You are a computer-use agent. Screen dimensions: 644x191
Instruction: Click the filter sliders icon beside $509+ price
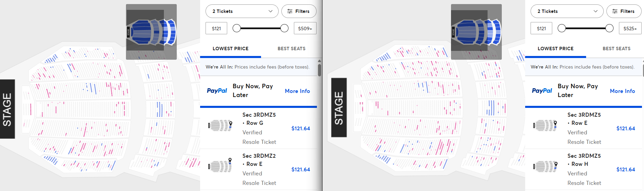tap(290, 11)
